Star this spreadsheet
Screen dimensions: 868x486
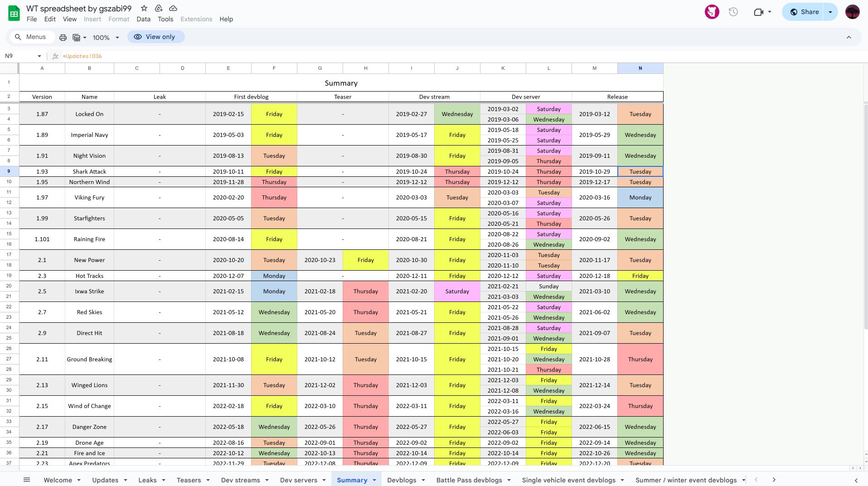coord(144,8)
